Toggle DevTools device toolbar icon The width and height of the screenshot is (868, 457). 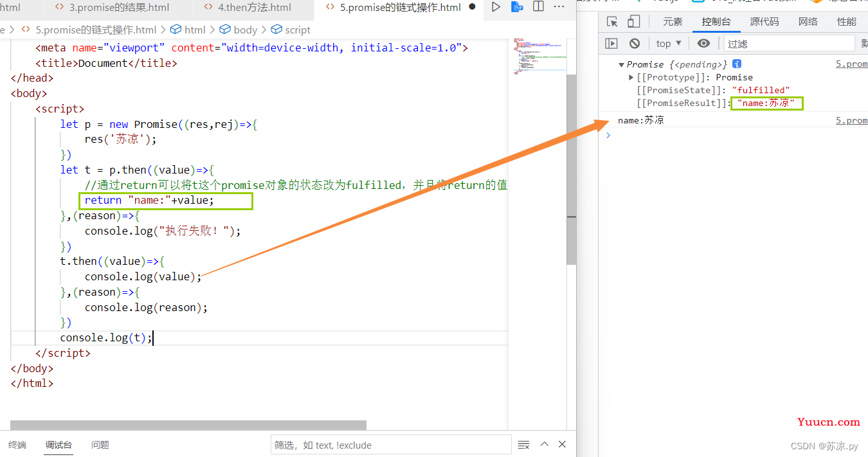pyautogui.click(x=633, y=22)
